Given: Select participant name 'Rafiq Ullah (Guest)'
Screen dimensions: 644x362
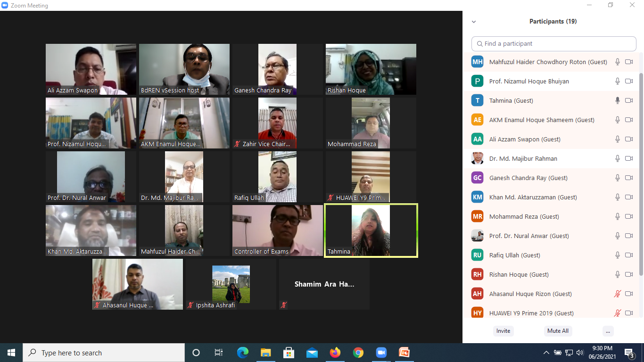Looking at the screenshot, I should coord(515,255).
